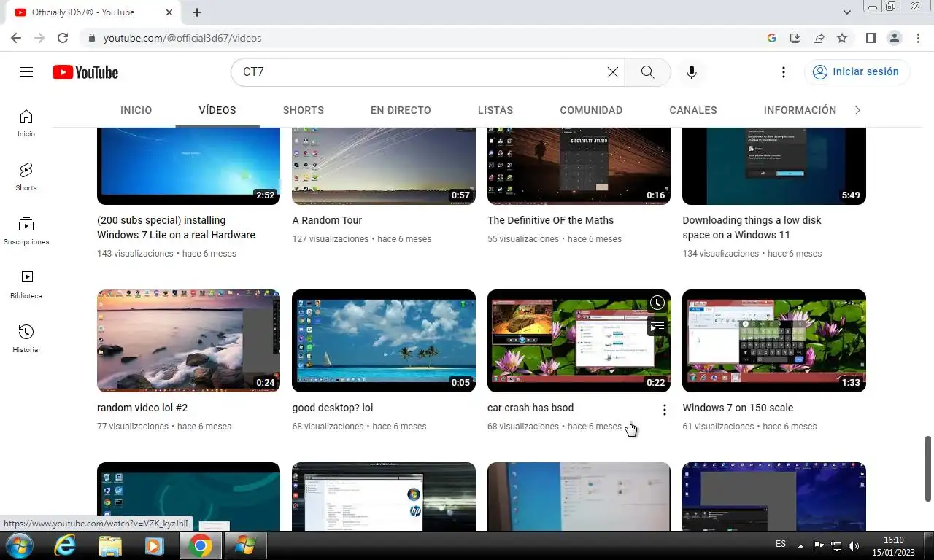Show more channel tabs with right chevron
Image resolution: width=934 pixels, height=560 pixels.
[x=857, y=110]
